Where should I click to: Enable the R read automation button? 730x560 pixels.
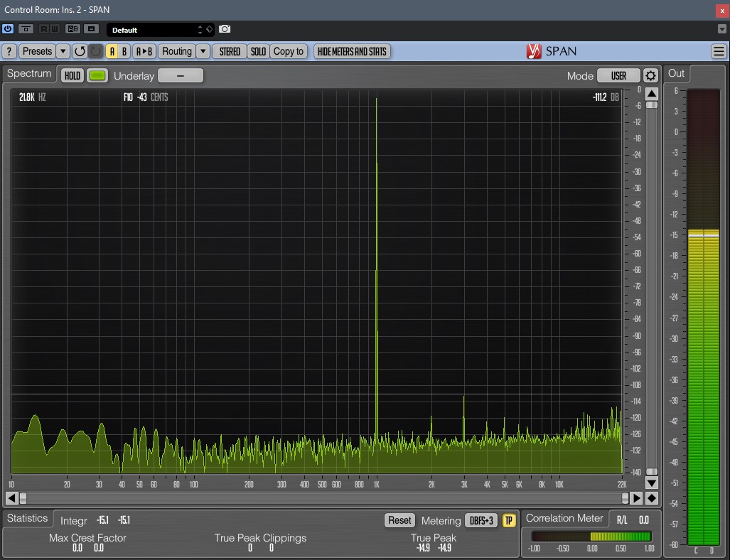click(44, 29)
